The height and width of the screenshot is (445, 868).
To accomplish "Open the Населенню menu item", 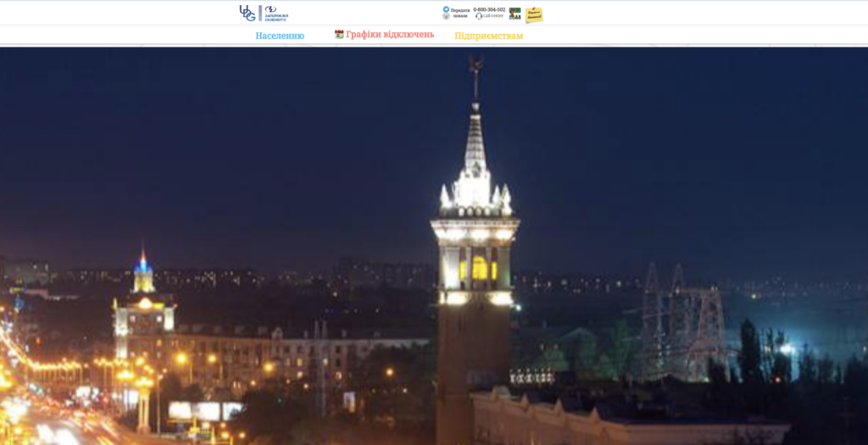I will (x=280, y=36).
